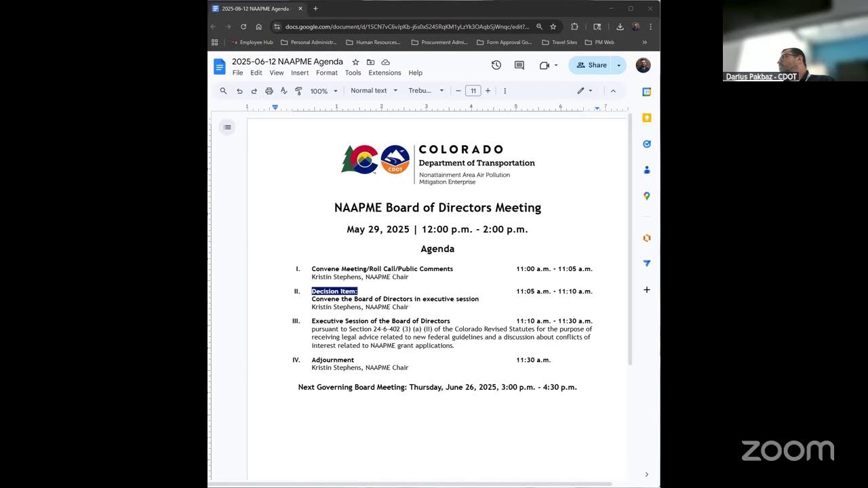Screen dimensions: 868x488
Task: Open the View menu
Action: 277,73
